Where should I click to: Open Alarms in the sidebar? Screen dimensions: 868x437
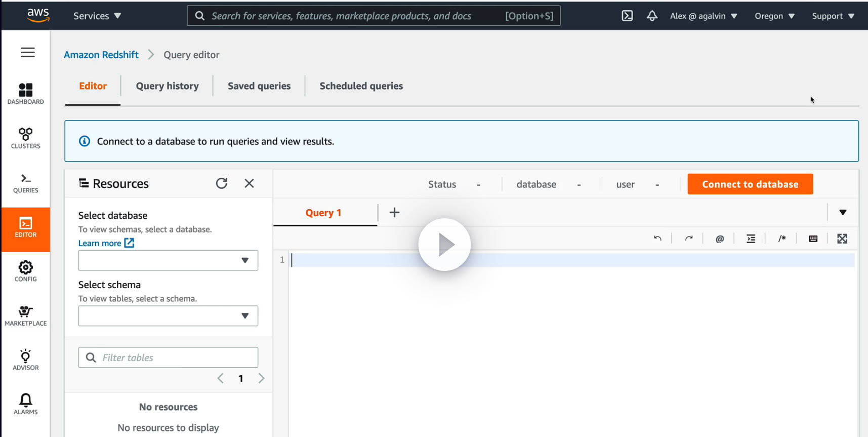click(x=25, y=404)
